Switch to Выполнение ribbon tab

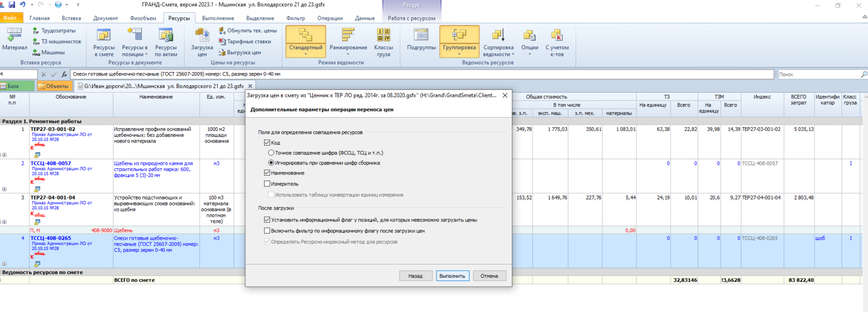pos(218,19)
